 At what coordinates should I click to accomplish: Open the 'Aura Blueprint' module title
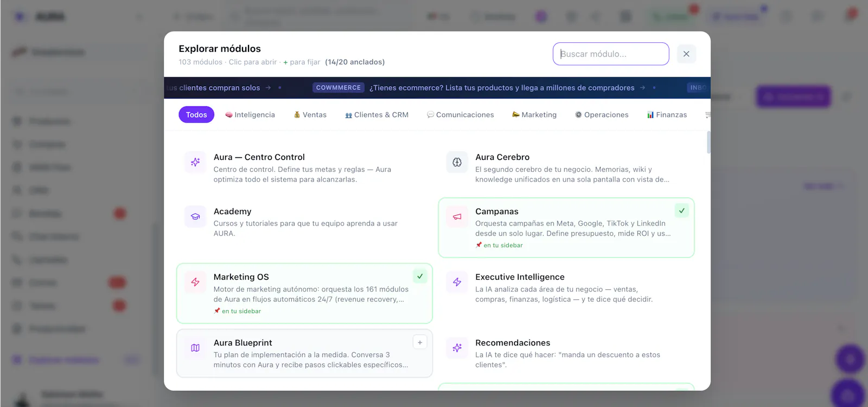(242, 343)
